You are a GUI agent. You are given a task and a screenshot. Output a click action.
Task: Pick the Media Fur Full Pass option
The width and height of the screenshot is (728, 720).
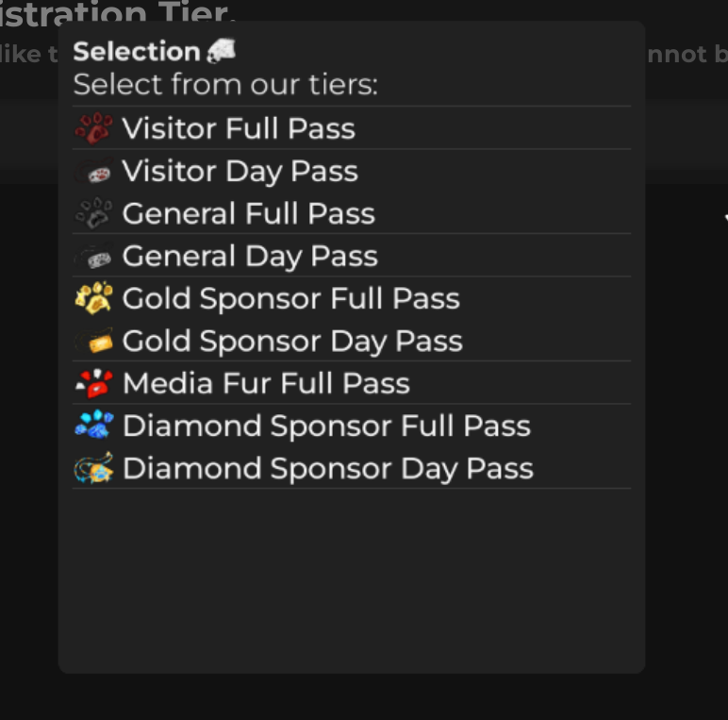[x=266, y=384]
